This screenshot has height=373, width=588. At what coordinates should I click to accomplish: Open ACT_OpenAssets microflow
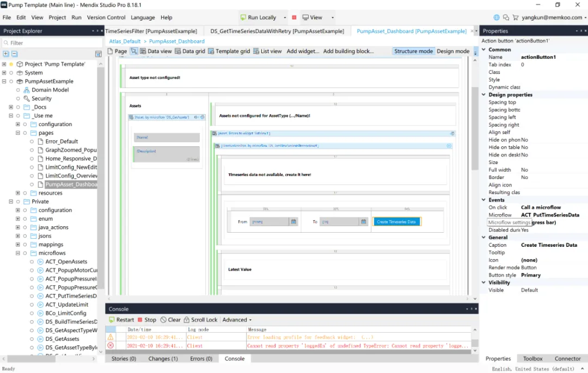[66, 262]
